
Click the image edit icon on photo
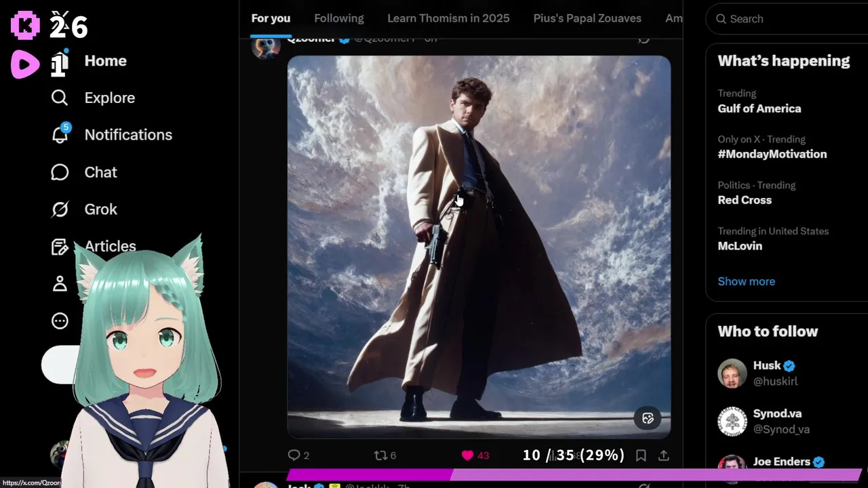[648, 418]
